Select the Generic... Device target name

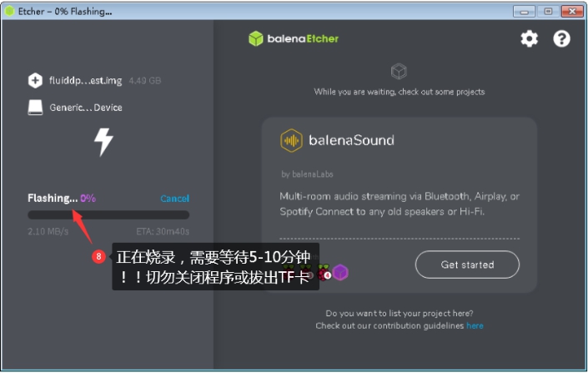(86, 108)
